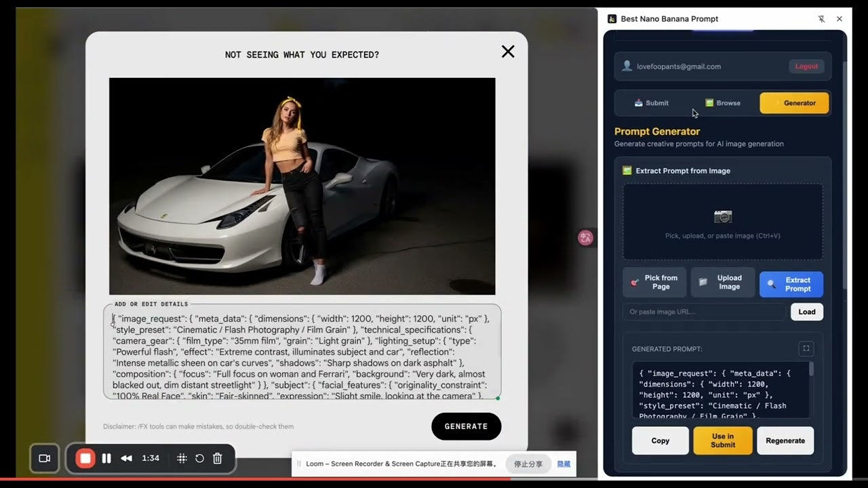
Task: Rewind the Loom recording
Action: 126,458
